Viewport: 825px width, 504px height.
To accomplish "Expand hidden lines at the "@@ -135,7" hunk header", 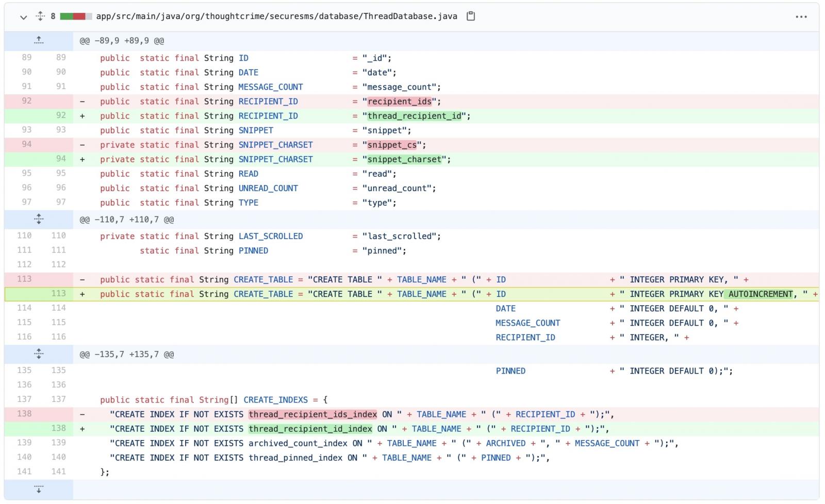I will 39,354.
